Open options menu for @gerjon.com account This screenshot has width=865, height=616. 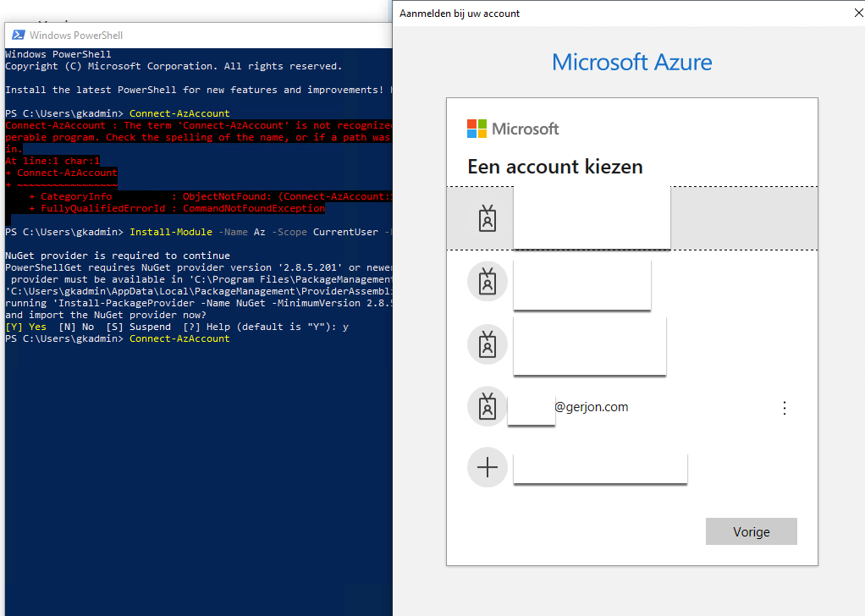784,408
